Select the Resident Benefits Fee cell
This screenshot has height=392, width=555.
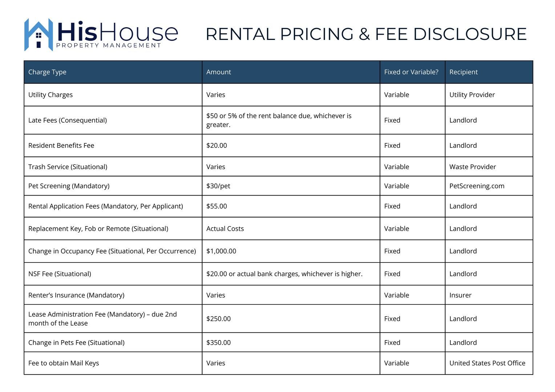61,145
